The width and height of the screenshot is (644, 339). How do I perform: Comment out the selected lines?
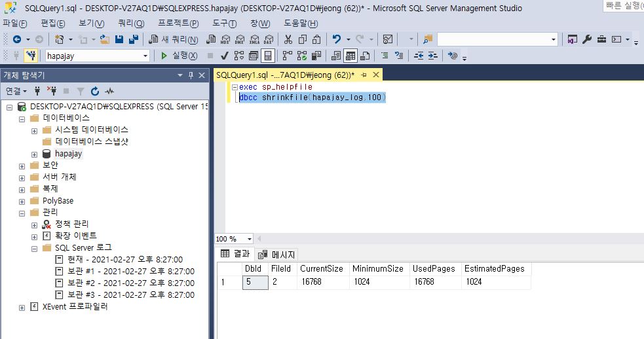click(x=385, y=56)
